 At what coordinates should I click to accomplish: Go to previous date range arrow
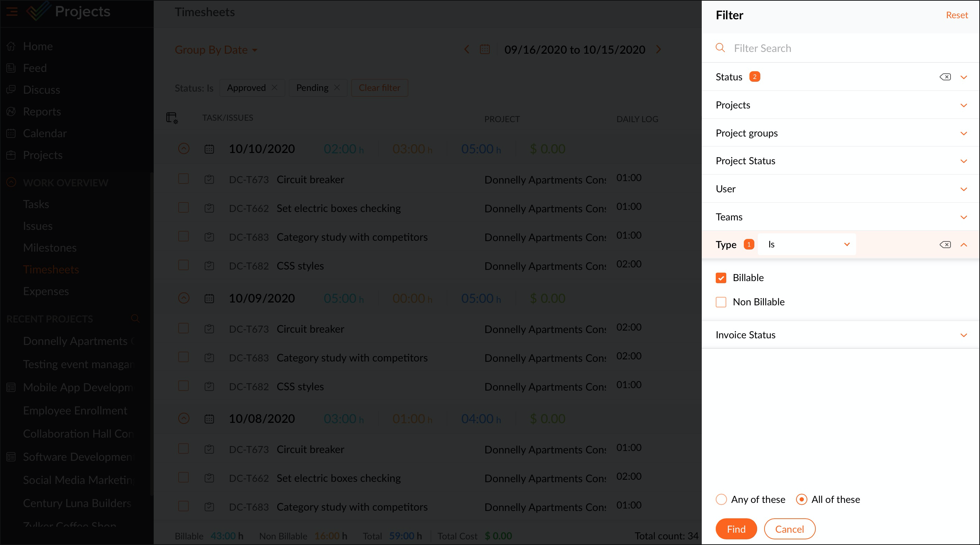[x=467, y=49]
